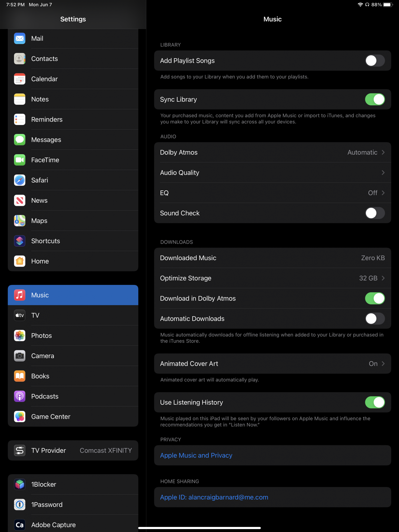
Task: Tap the Reminders app icon
Action: coord(20,119)
